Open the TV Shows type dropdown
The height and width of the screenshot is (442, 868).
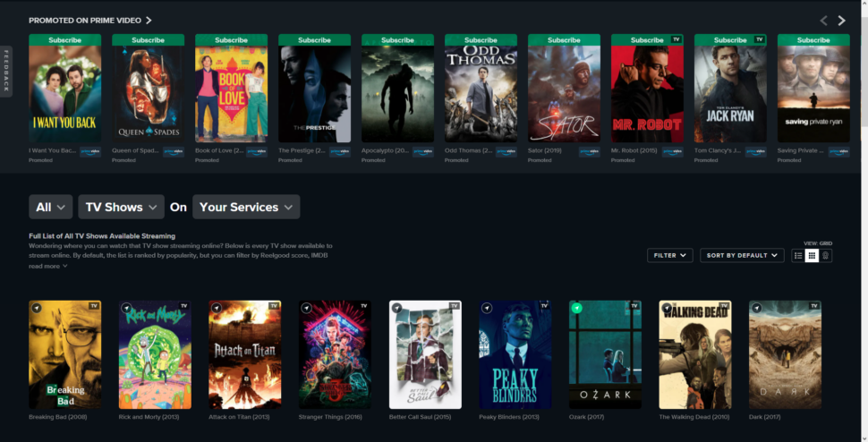pyautogui.click(x=121, y=207)
